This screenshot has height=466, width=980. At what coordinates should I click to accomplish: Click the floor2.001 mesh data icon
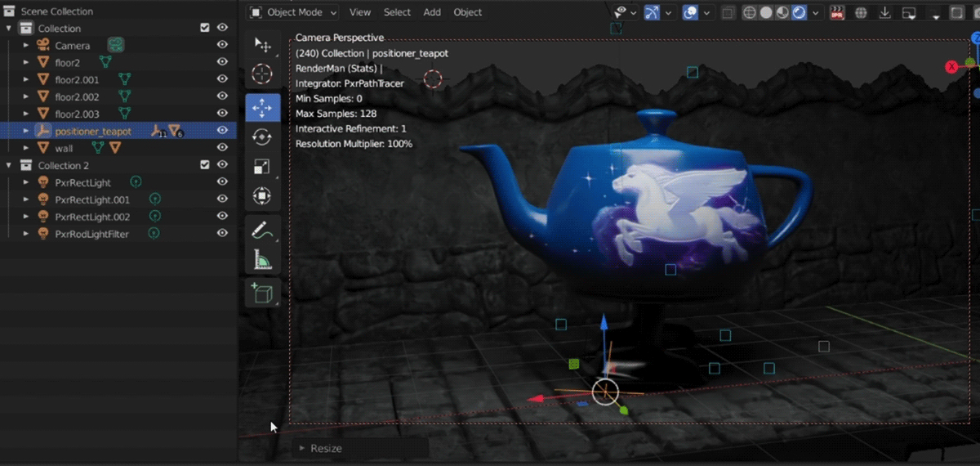pos(124,79)
